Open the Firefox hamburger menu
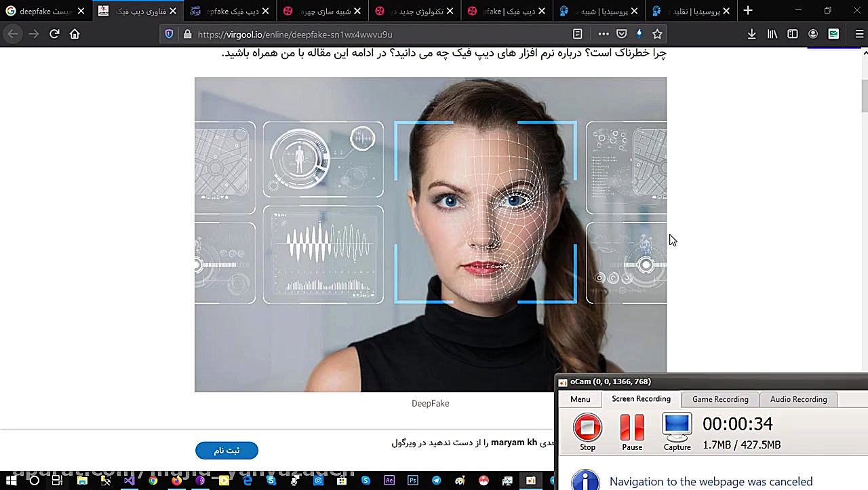868x490 pixels. click(x=859, y=34)
